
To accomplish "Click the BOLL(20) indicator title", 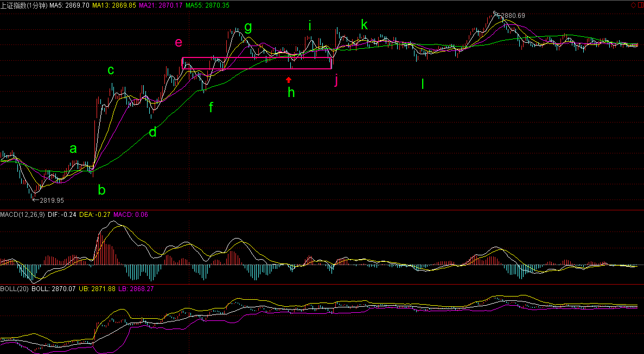I will [14, 289].
